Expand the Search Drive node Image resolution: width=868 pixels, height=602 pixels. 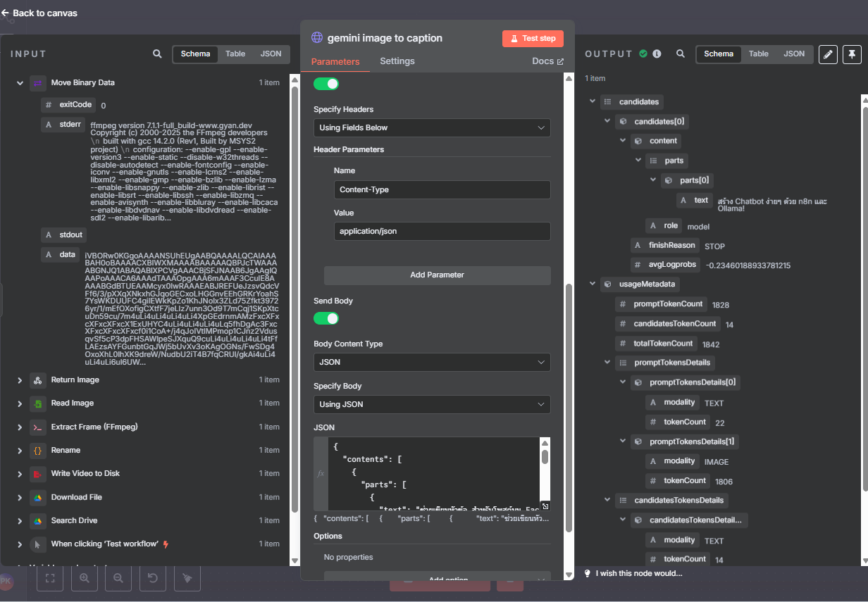tap(20, 521)
